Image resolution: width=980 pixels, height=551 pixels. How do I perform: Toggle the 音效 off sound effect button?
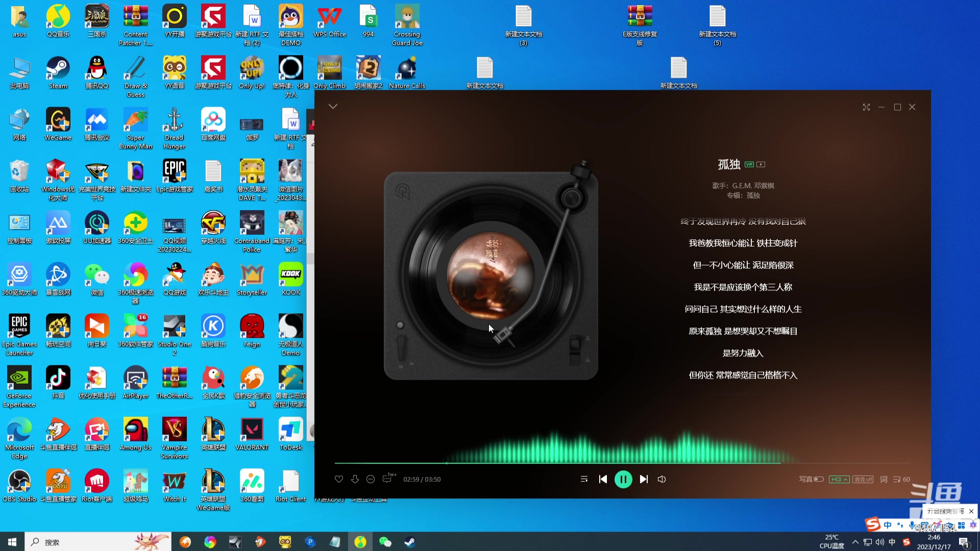[x=863, y=479]
